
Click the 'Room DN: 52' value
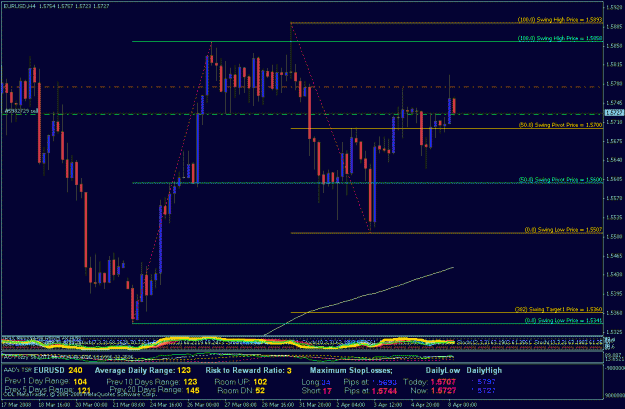[x=241, y=390]
